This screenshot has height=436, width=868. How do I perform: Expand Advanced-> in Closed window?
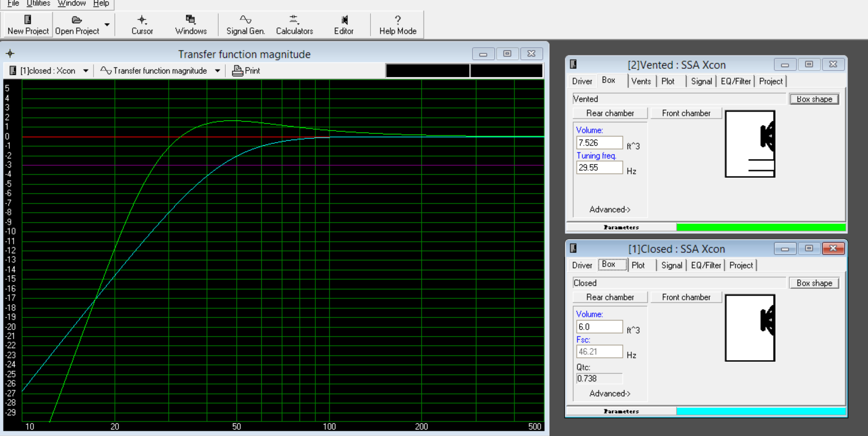point(610,394)
